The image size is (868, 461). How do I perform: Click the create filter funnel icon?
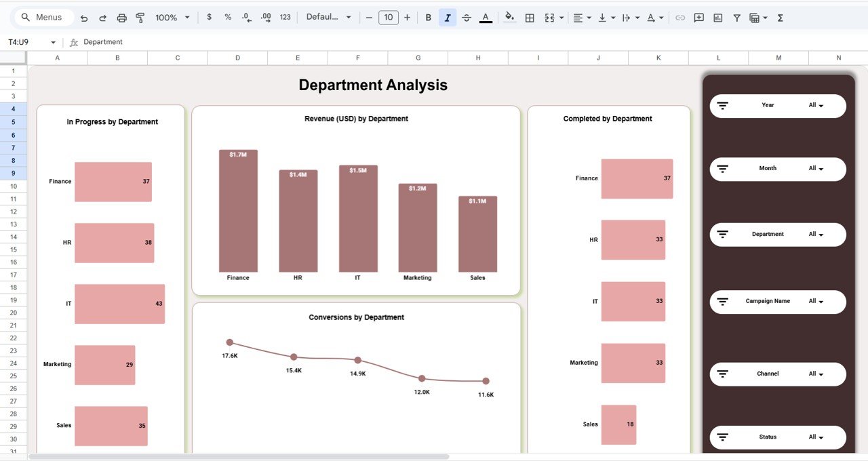coord(736,18)
